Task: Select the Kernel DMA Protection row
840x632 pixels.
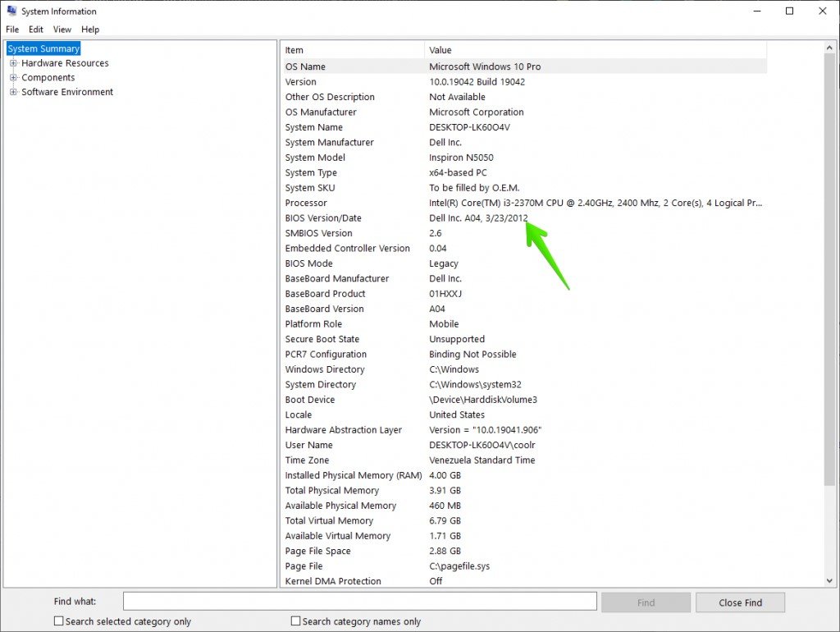Action: [x=524, y=581]
